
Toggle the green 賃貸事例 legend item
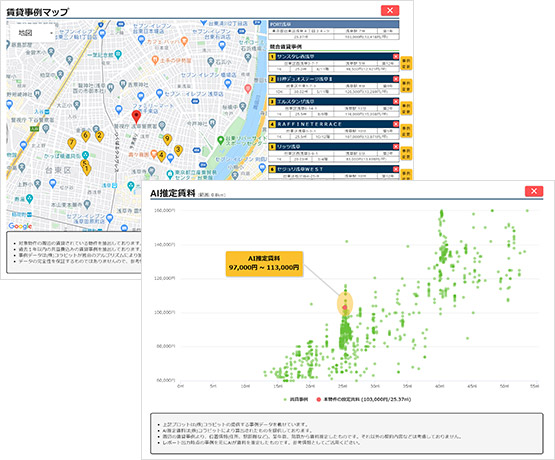[x=296, y=399]
